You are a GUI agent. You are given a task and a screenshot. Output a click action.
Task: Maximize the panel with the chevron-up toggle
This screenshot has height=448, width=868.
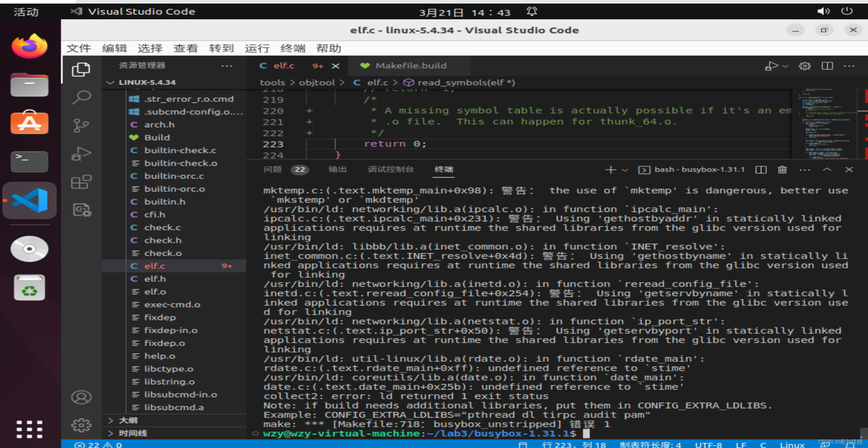(827, 170)
